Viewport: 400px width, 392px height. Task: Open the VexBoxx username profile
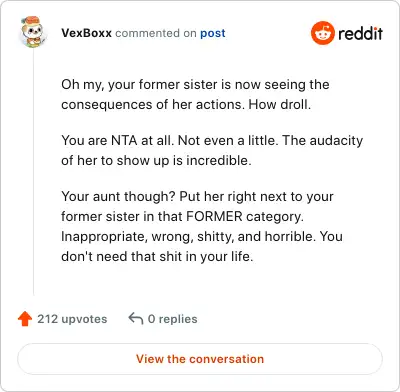tap(86, 33)
